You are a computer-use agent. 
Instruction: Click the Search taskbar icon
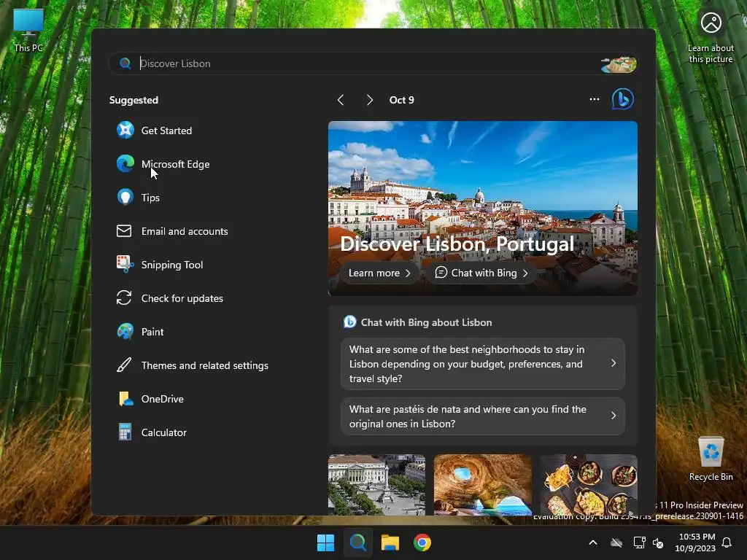357,542
